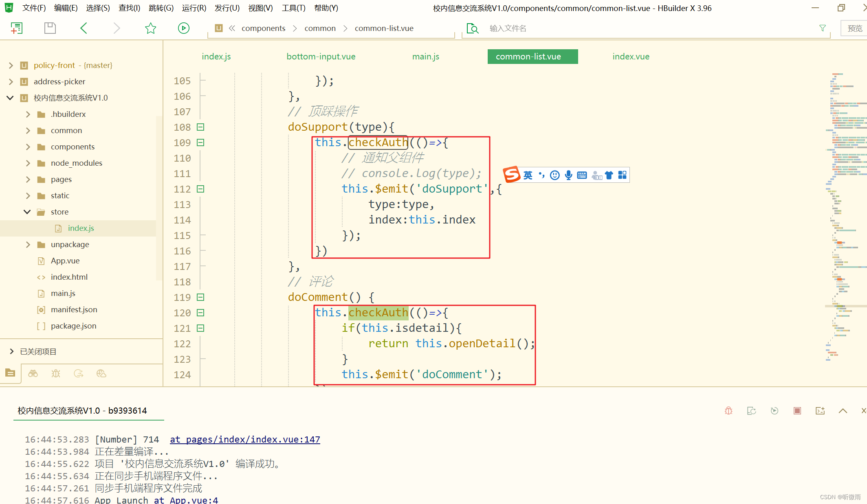Viewport: 867px width, 504px height.
Task: Click the 预览 preview button
Action: 854,28
